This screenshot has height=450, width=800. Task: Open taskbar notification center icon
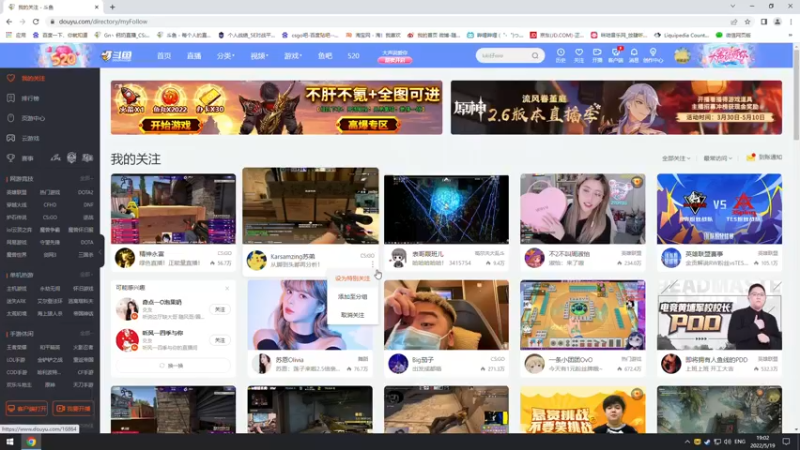[x=786, y=442]
